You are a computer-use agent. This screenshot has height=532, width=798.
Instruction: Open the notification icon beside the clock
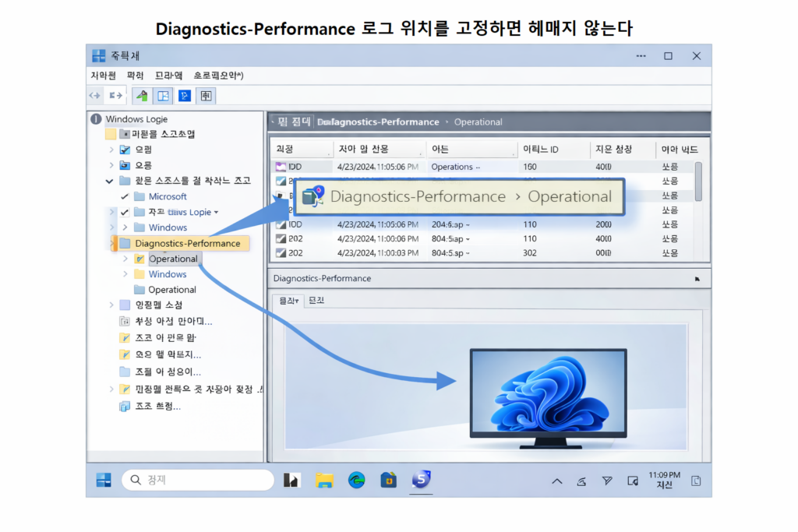coord(696,481)
